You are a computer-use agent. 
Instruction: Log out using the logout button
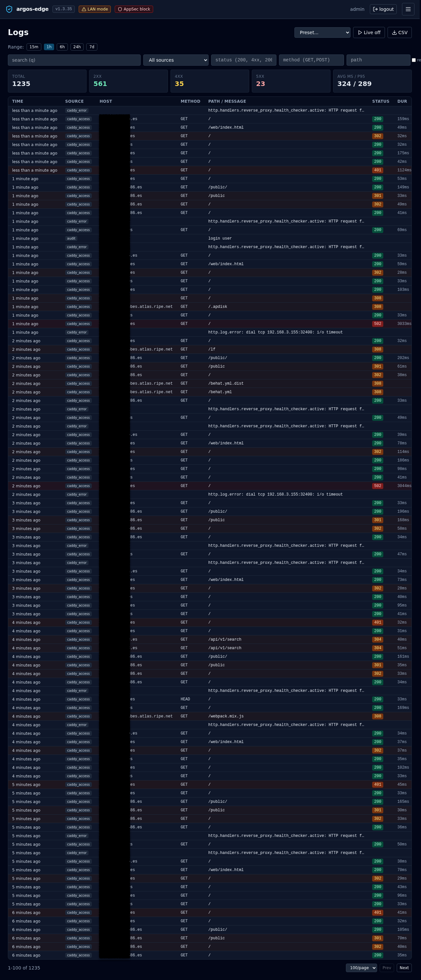383,9
